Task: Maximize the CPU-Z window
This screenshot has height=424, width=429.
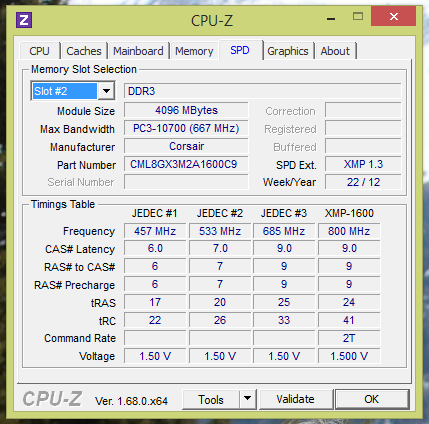Action: click(x=358, y=17)
